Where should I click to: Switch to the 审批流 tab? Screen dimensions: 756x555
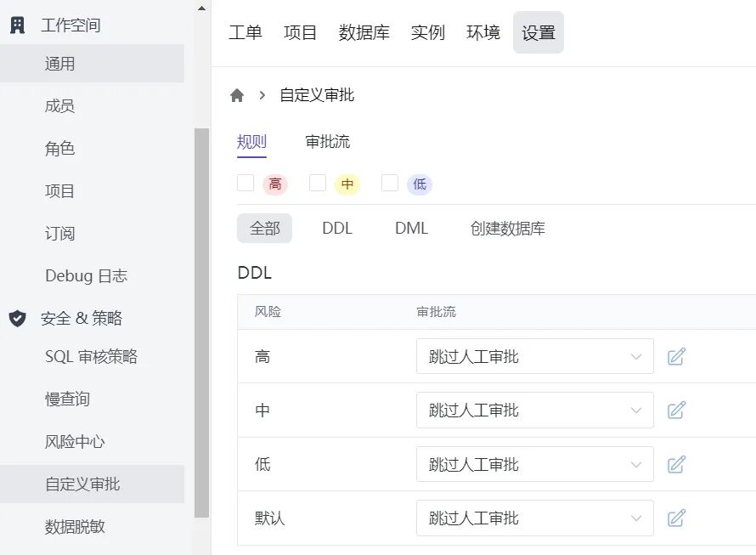tap(327, 142)
